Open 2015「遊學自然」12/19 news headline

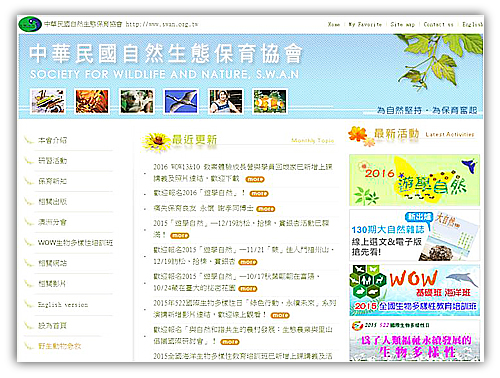point(241,229)
